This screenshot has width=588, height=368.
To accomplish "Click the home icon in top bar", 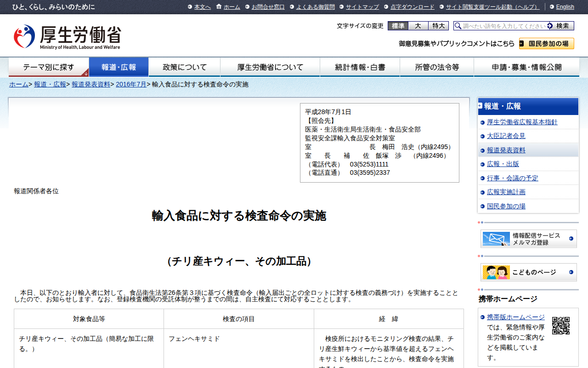I will pos(219,6).
